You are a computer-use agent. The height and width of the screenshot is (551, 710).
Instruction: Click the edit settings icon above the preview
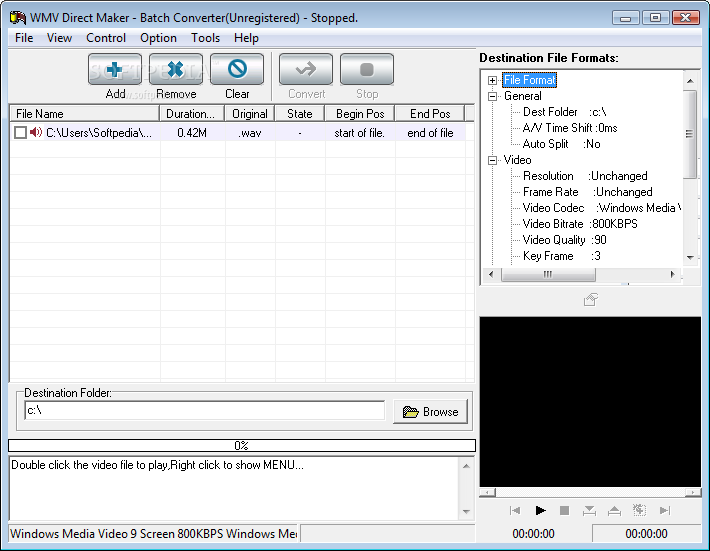[x=591, y=299]
